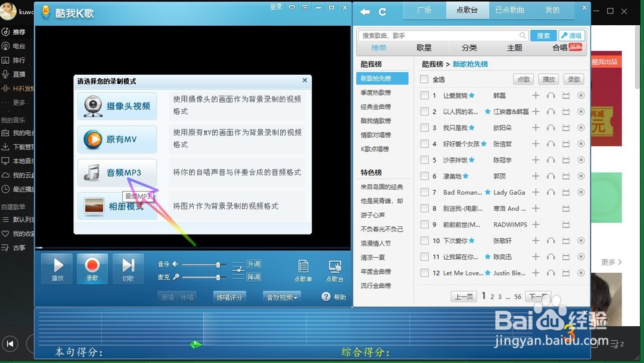
Task: Select the 相册模式 recording mode
Action: pos(117,206)
